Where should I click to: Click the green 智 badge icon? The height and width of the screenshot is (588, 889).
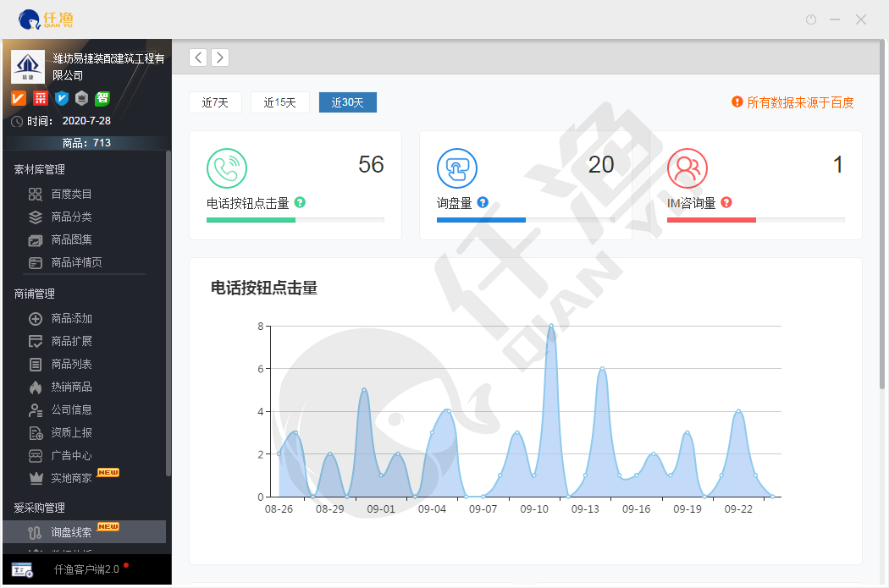tap(102, 98)
